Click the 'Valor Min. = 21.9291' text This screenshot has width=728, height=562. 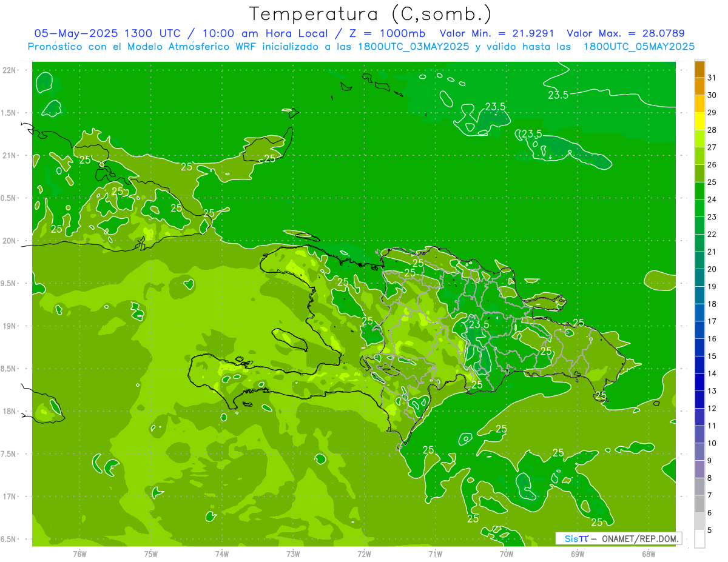[497, 33]
